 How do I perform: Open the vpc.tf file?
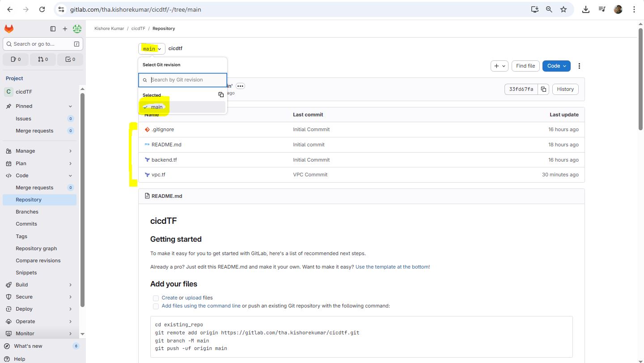tap(158, 175)
